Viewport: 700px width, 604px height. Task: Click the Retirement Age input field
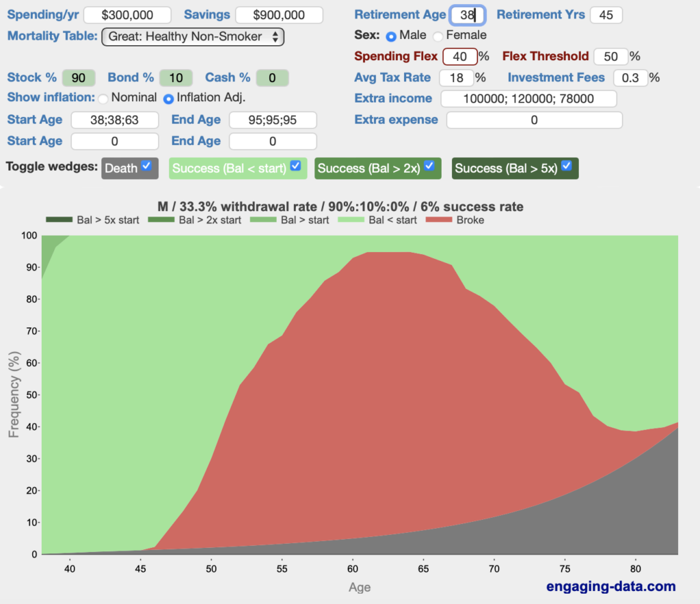click(468, 15)
